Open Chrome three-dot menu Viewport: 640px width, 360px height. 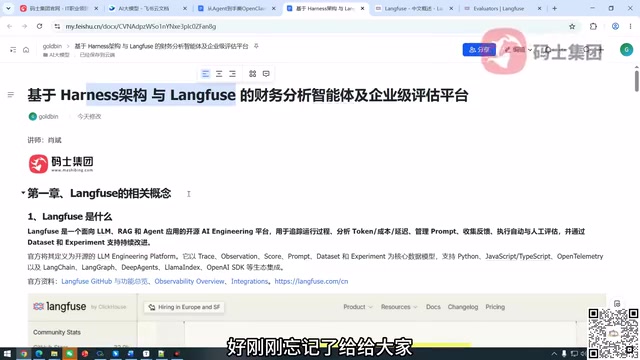631,27
